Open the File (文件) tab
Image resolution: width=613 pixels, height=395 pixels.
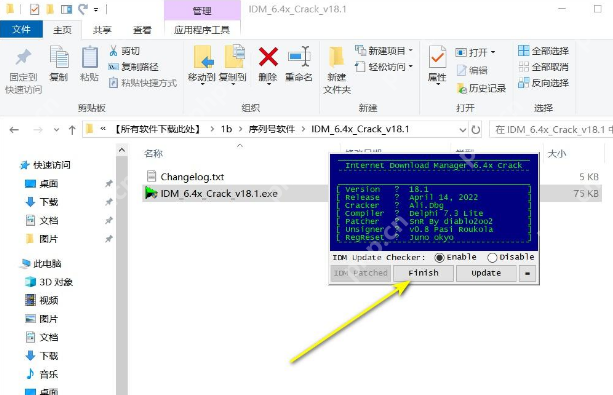click(21, 29)
